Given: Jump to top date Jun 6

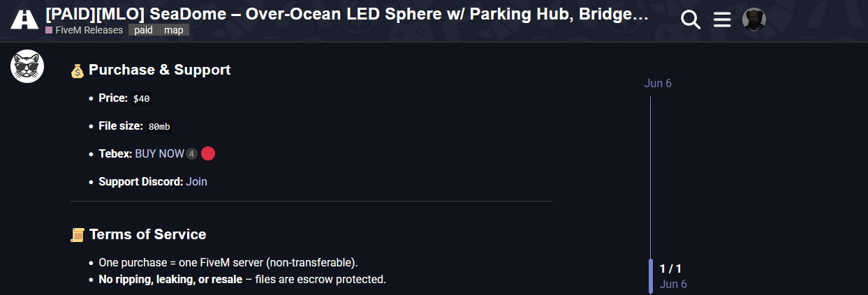Looking at the screenshot, I should tap(658, 84).
